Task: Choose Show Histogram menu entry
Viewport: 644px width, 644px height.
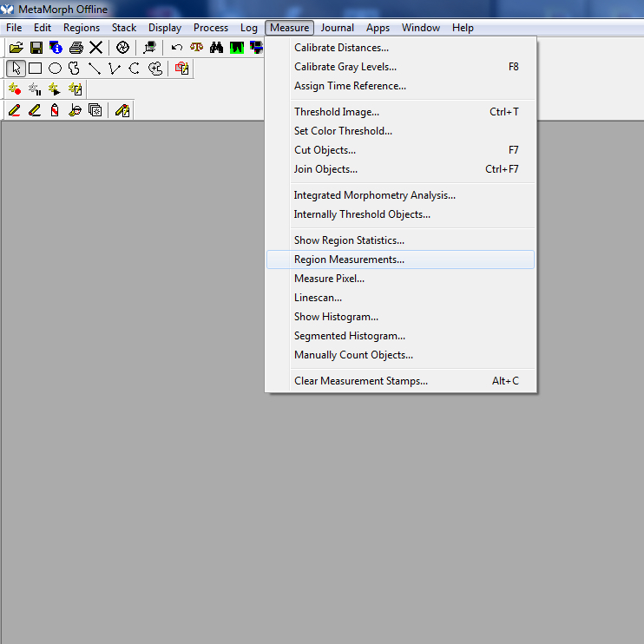Action: [x=400, y=317]
